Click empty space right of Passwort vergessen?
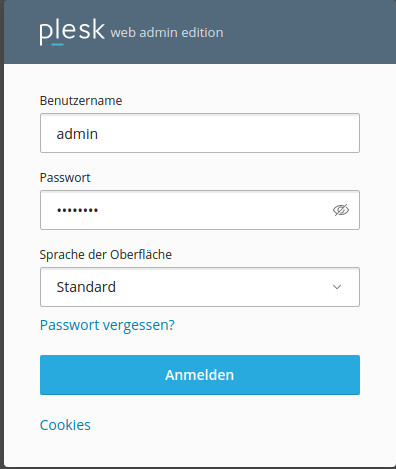This screenshot has width=396, height=469. click(267, 325)
